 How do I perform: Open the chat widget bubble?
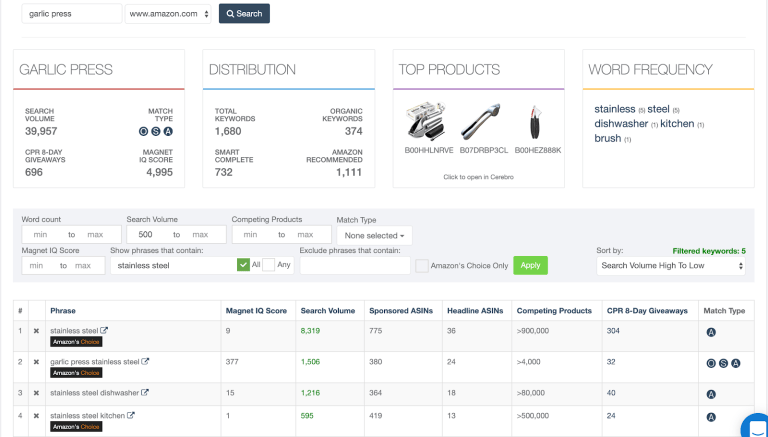point(755,426)
